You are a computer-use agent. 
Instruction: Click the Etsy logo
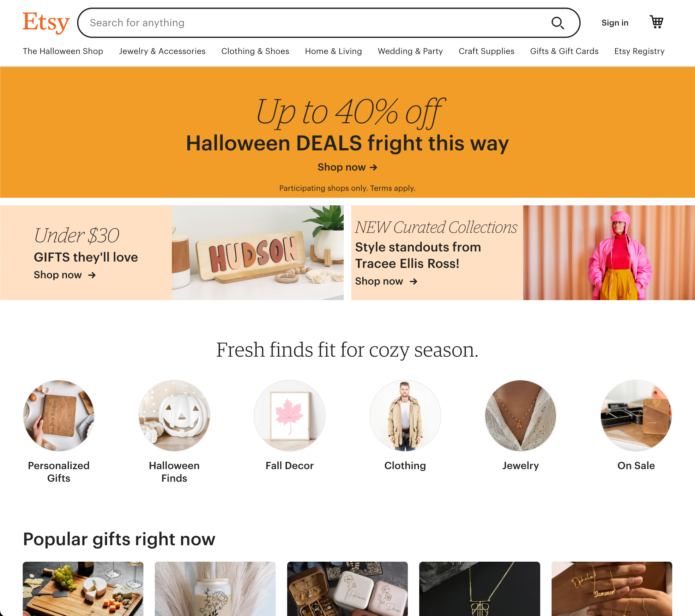(x=46, y=22)
